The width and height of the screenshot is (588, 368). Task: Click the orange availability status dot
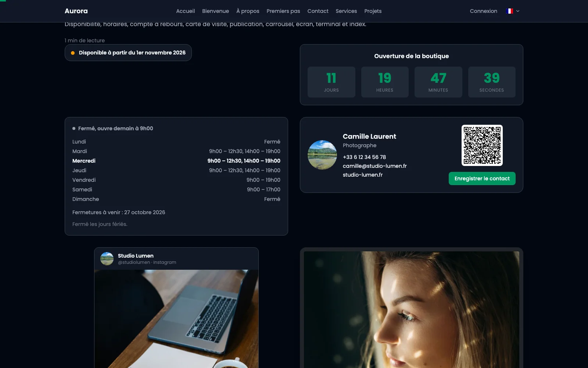point(73,53)
